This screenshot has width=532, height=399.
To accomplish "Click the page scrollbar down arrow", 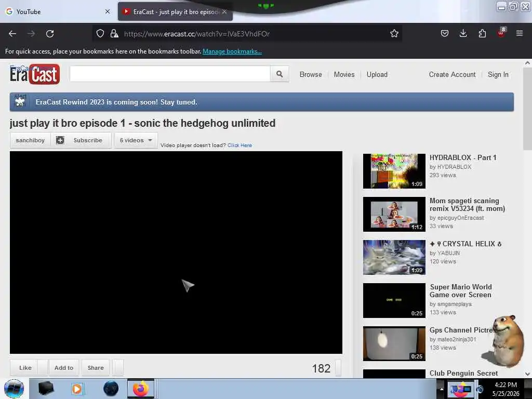I will coord(527,374).
